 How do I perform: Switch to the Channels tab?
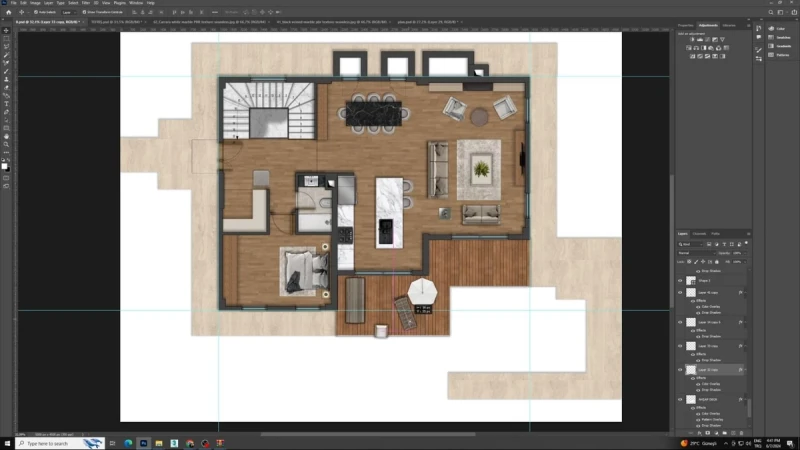[699, 234]
